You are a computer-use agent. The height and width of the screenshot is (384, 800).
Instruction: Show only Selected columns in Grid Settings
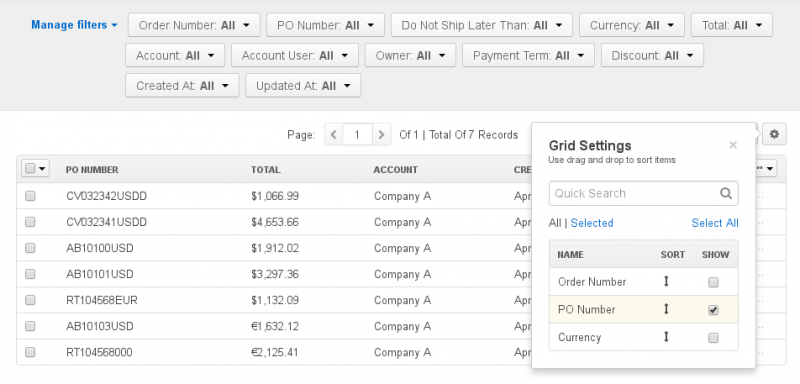click(x=592, y=223)
